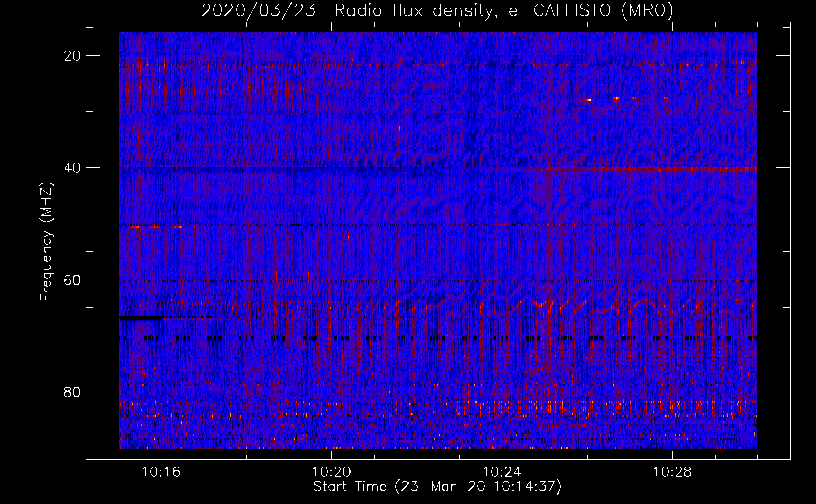Click the plot title mentioning e-CALLISTO (MRO)
This screenshot has width=816, height=504.
437,11
